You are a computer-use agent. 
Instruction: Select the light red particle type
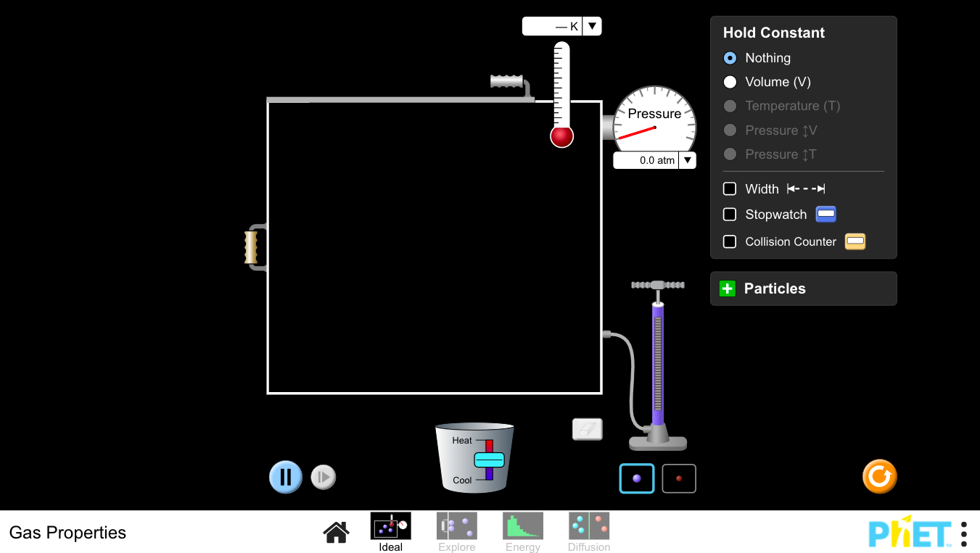(x=678, y=478)
